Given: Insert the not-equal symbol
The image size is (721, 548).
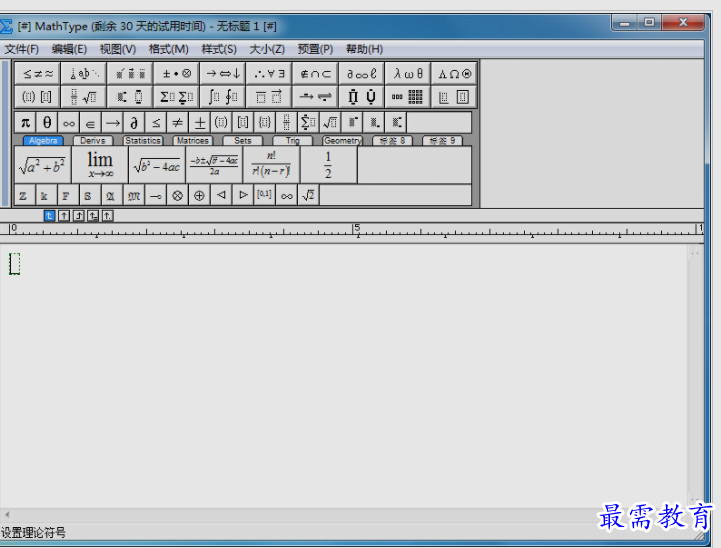Looking at the screenshot, I should [x=177, y=123].
